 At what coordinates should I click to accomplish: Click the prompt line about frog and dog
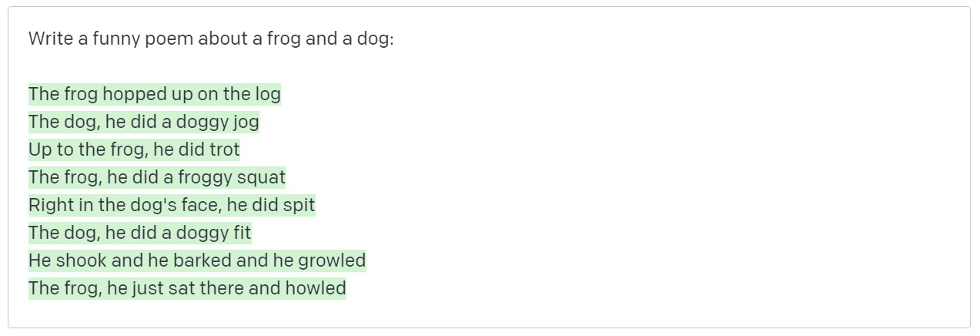pyautogui.click(x=211, y=39)
